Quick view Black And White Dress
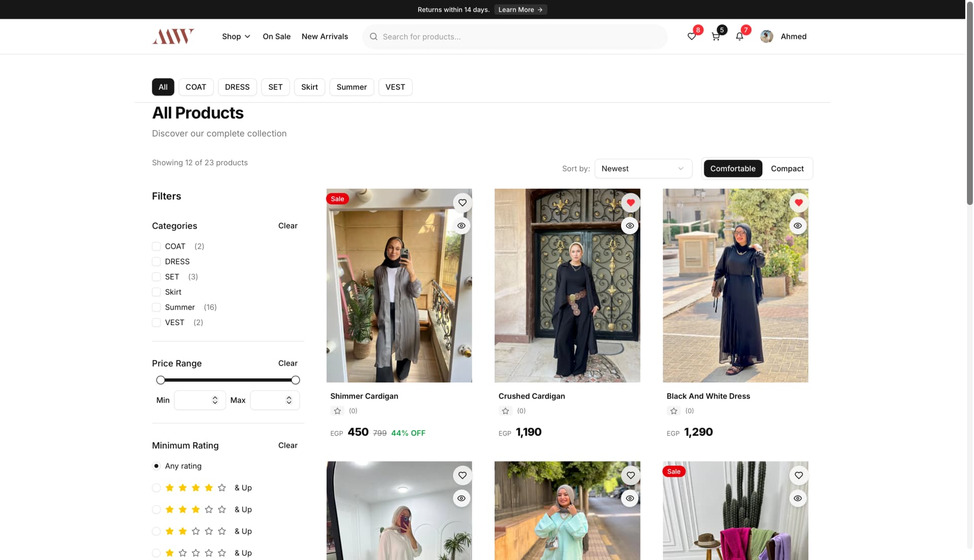Viewport: 974px width, 560px height. (797, 226)
